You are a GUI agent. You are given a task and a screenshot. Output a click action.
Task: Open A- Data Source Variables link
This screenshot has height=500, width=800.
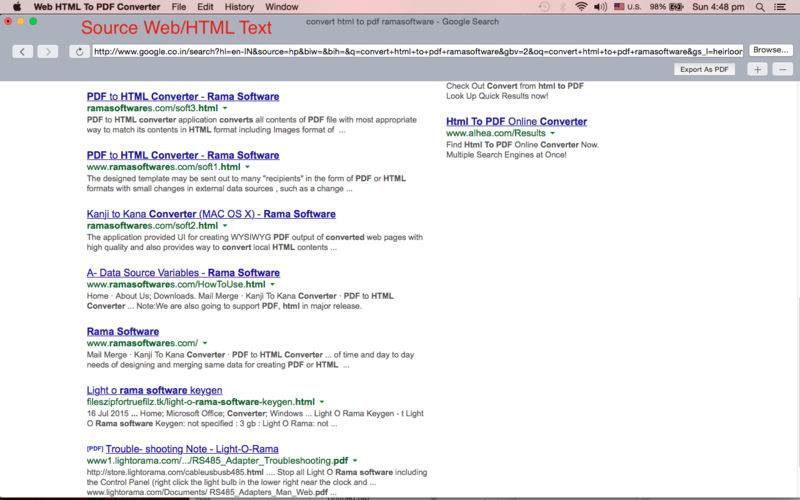(183, 272)
